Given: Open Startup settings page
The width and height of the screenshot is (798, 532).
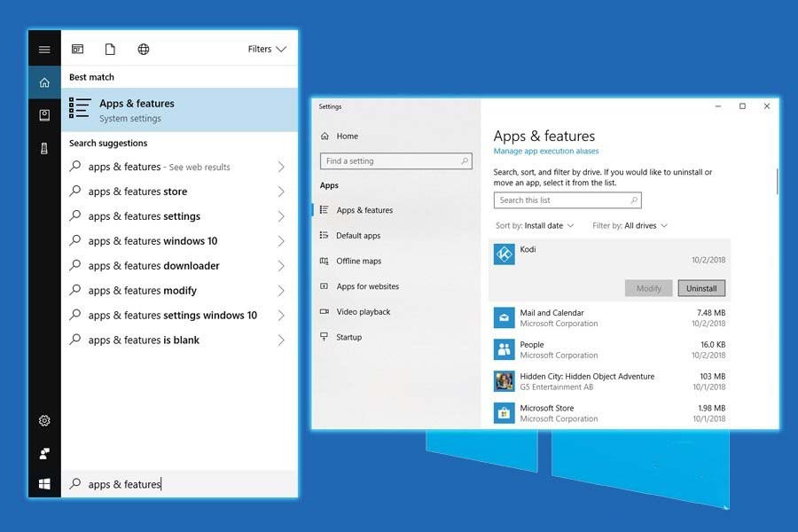Looking at the screenshot, I should [396, 337].
